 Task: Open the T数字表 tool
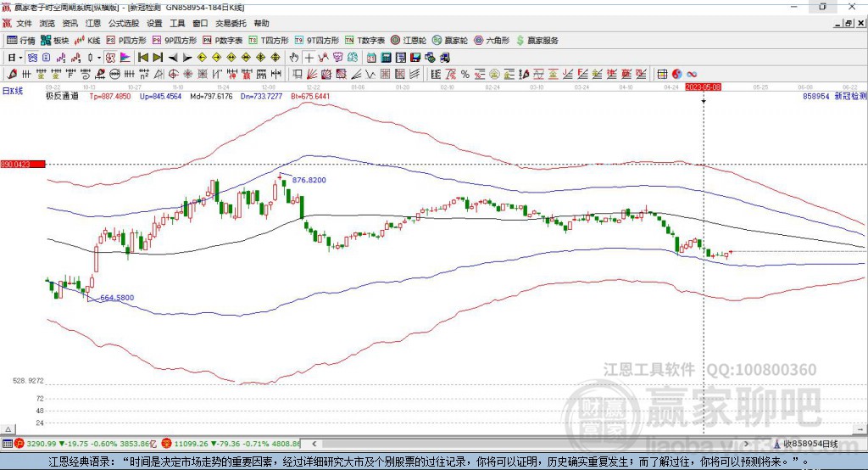coord(364,41)
